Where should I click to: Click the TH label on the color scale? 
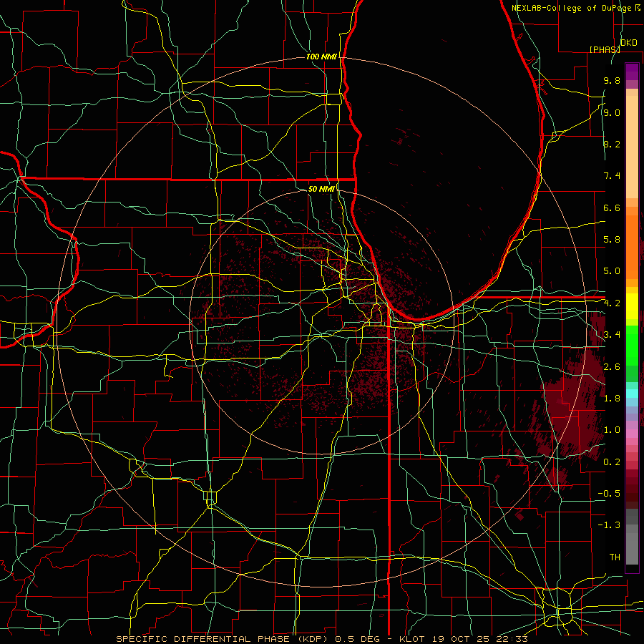pos(615,557)
